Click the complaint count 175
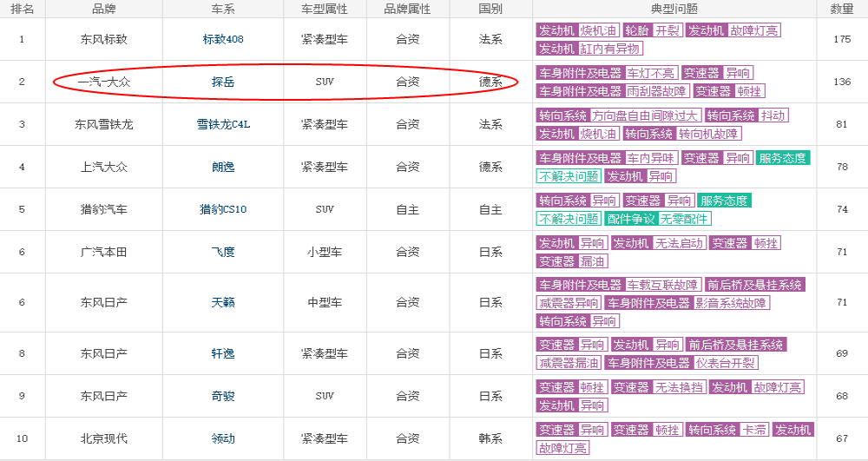This screenshot has height=461, width=868. pos(842,39)
